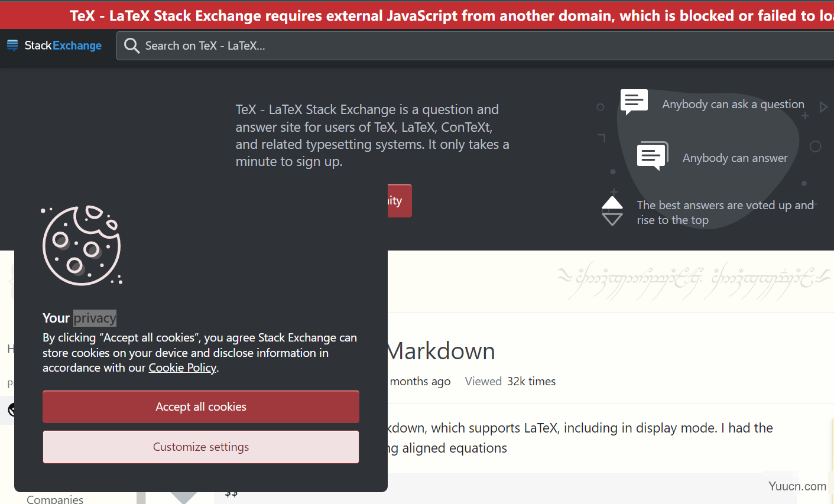Click the up-vote arrow hero icon

coord(612,203)
